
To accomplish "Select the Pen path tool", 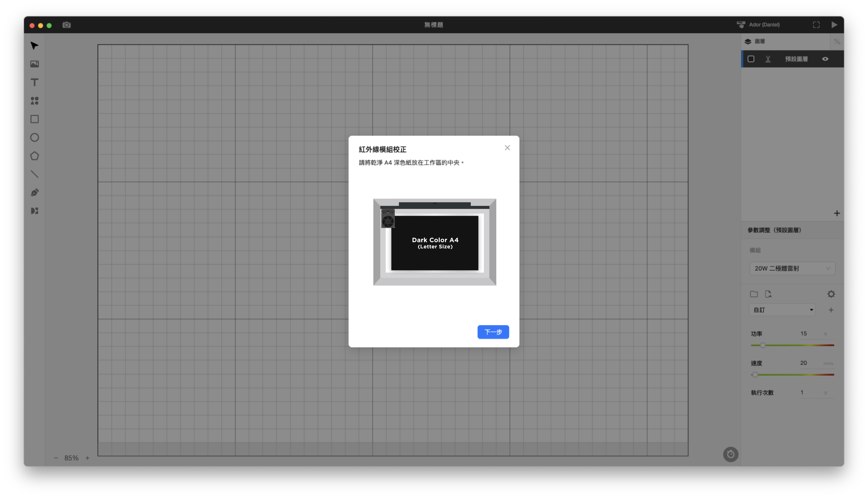I will 35,193.
